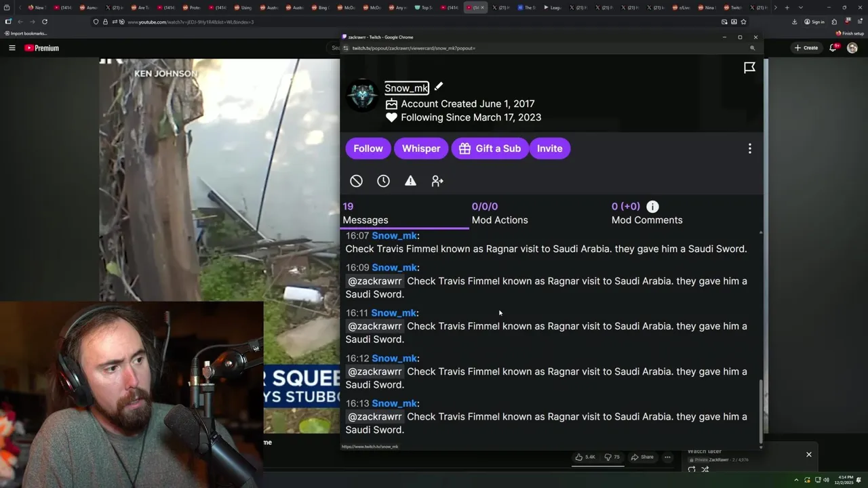The width and height of the screenshot is (868, 488).
Task: Close the Watch later playlist panel
Action: click(808, 455)
